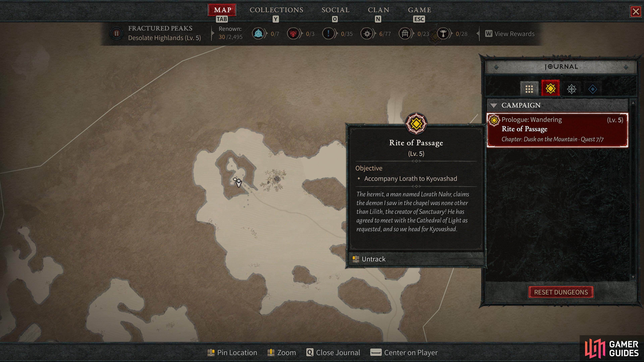Click the journal scrollbar up arrow
The image size is (644, 362).
633,102
